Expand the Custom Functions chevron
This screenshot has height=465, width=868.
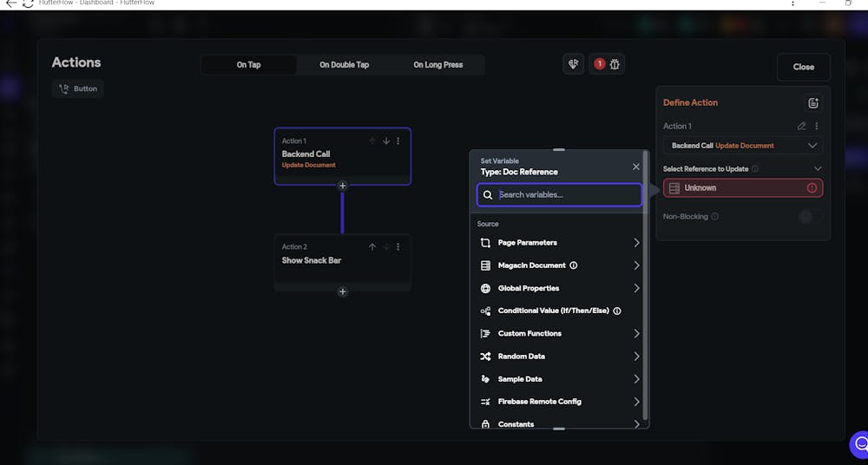click(x=636, y=334)
